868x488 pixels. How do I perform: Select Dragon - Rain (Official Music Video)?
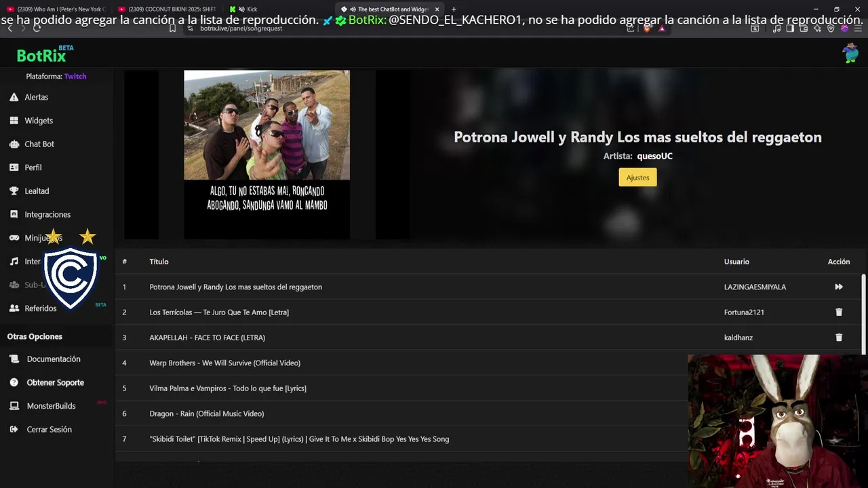pos(207,413)
